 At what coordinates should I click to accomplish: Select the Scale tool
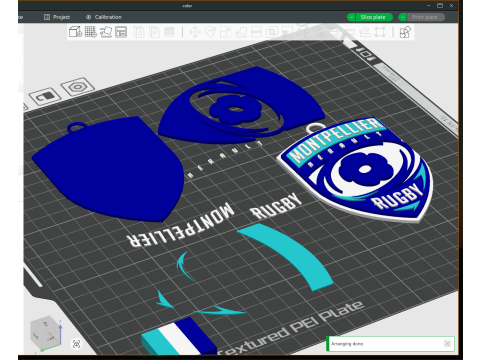225,32
